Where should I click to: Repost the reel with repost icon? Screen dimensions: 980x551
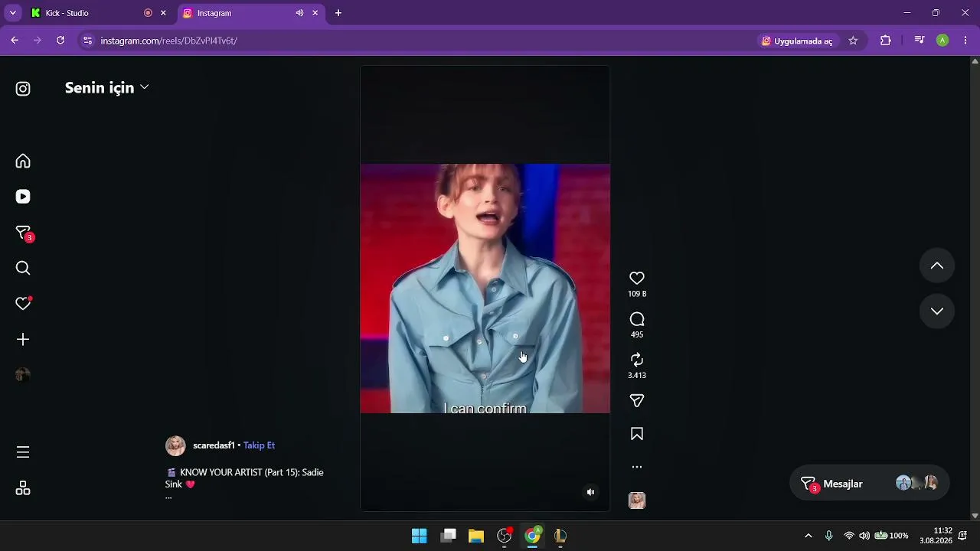click(637, 360)
